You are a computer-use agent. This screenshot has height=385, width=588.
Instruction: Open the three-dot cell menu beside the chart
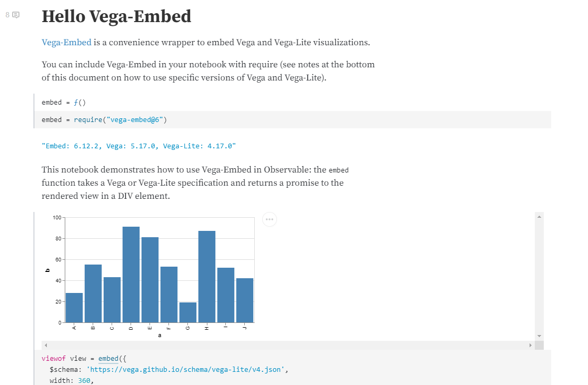coord(269,219)
